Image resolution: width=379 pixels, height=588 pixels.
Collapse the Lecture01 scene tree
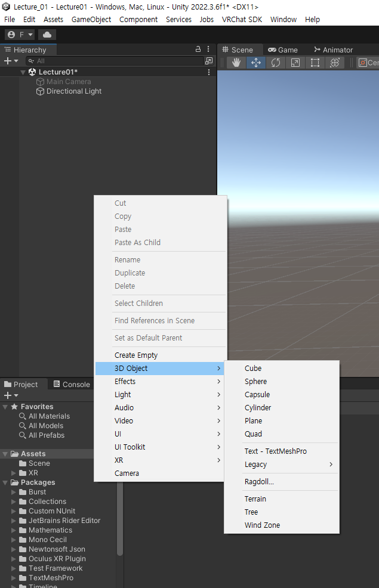(x=23, y=72)
